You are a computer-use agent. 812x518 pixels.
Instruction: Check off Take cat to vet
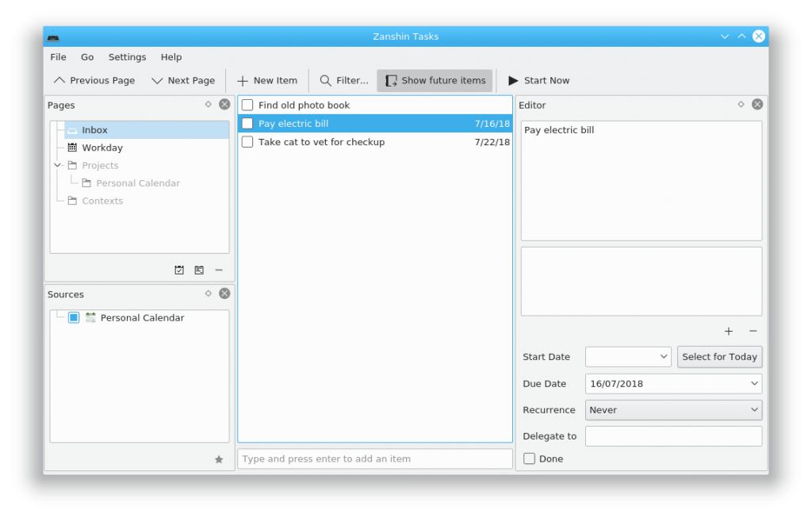point(247,142)
